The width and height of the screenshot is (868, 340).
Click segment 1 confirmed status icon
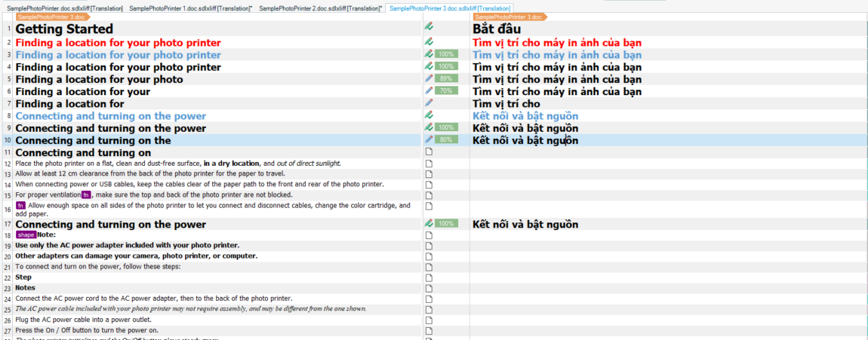click(429, 26)
